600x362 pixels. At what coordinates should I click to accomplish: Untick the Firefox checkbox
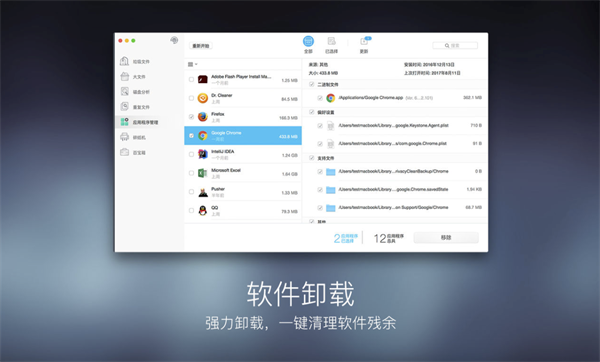(x=191, y=117)
